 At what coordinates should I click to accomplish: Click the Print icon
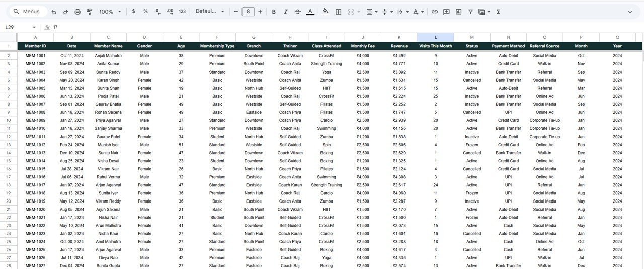pyautogui.click(x=77, y=12)
